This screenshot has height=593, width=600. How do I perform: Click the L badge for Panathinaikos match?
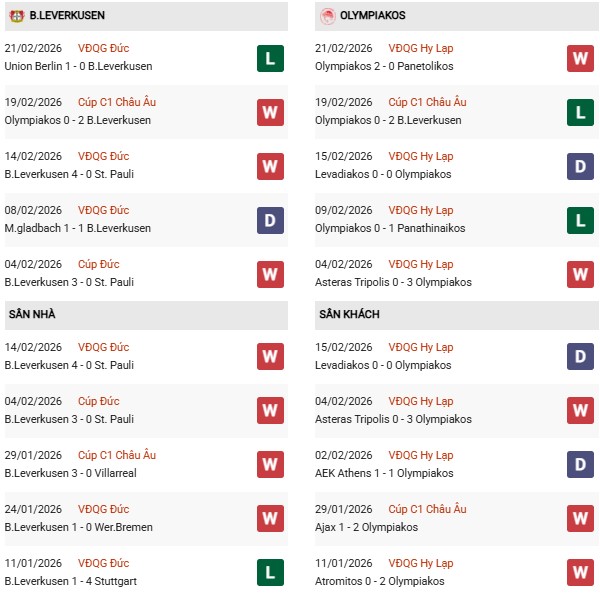(580, 220)
